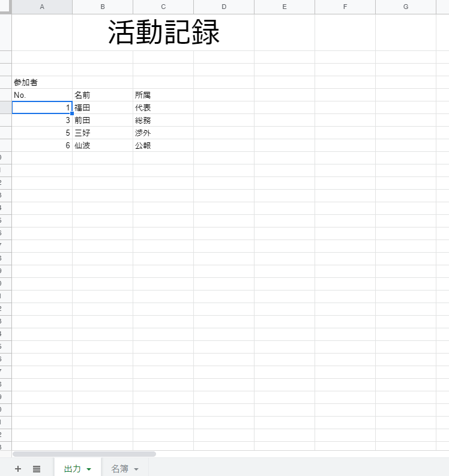Select the 前田 name cell
The height and width of the screenshot is (476, 449).
103,120
